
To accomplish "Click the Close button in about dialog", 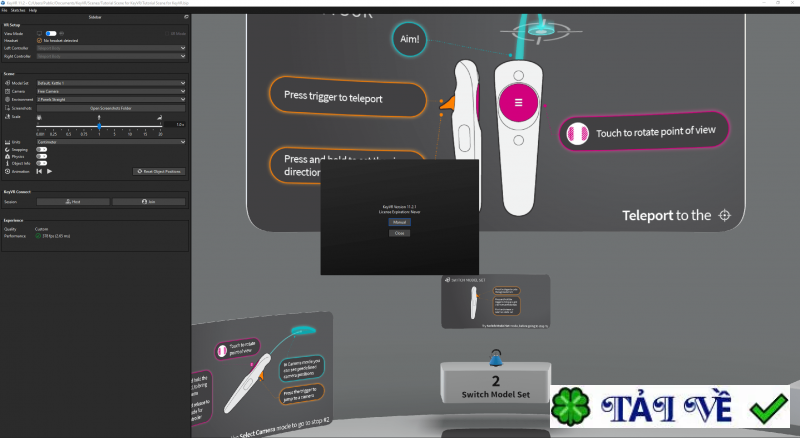I will [399, 233].
